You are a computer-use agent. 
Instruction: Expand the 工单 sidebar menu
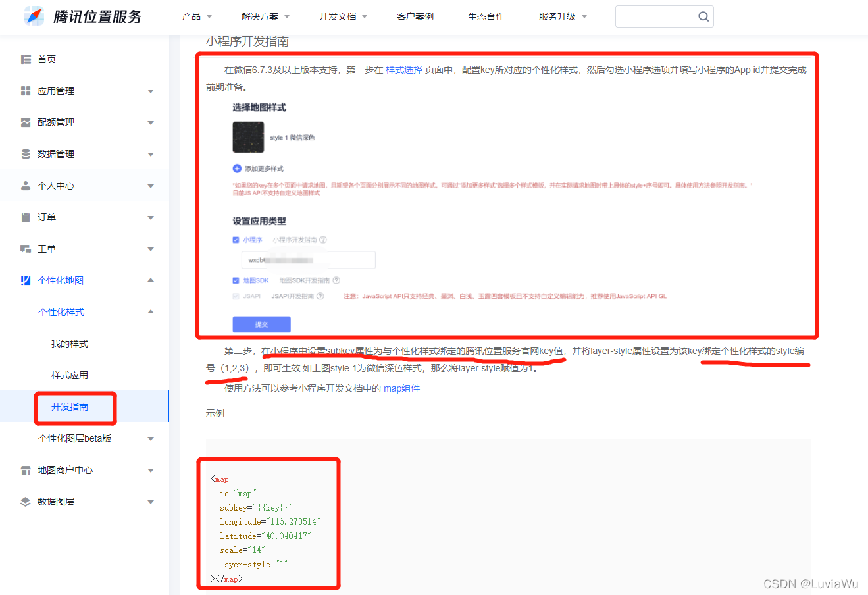151,249
